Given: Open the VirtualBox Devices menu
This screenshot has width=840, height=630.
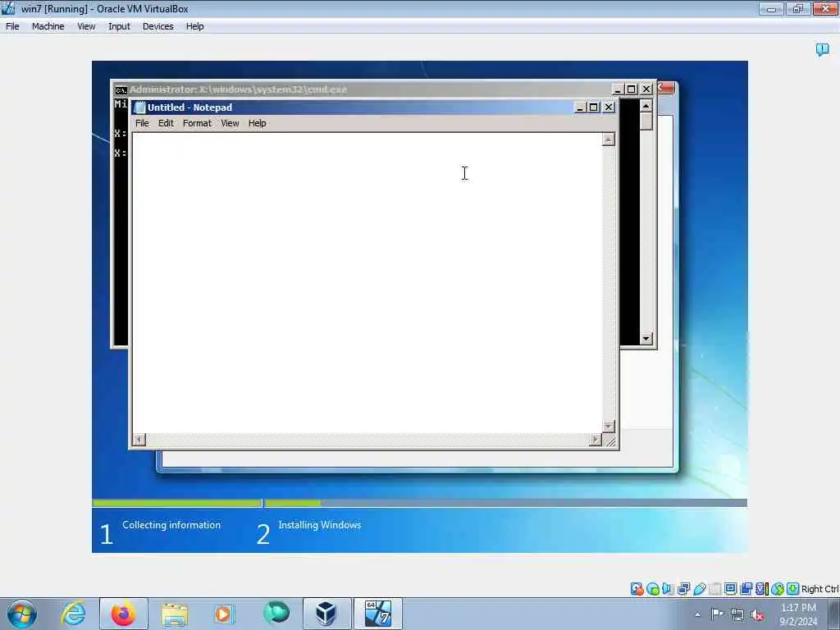Looking at the screenshot, I should pos(157,26).
